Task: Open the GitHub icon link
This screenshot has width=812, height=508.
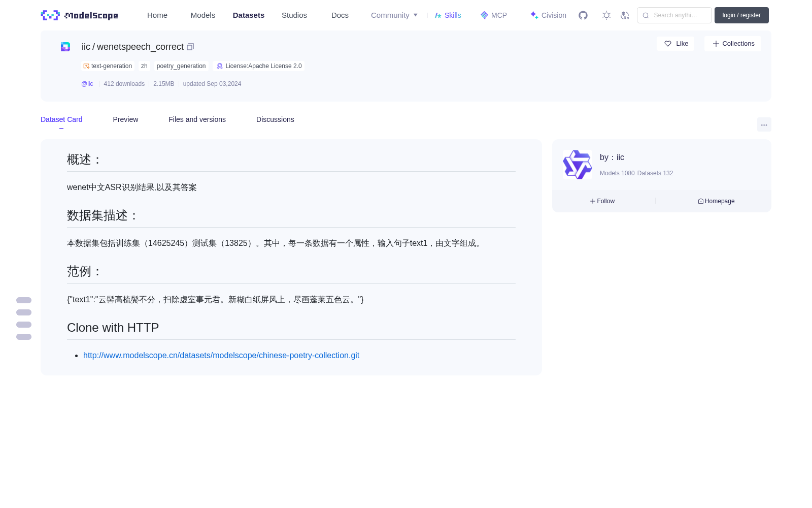Action: pos(583,15)
